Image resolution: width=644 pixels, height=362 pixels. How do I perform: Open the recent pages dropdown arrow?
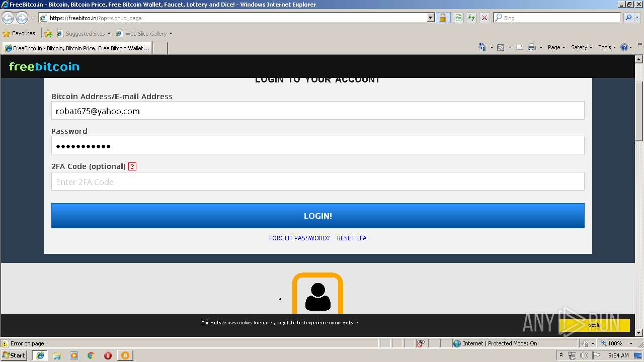pyautogui.click(x=33, y=18)
